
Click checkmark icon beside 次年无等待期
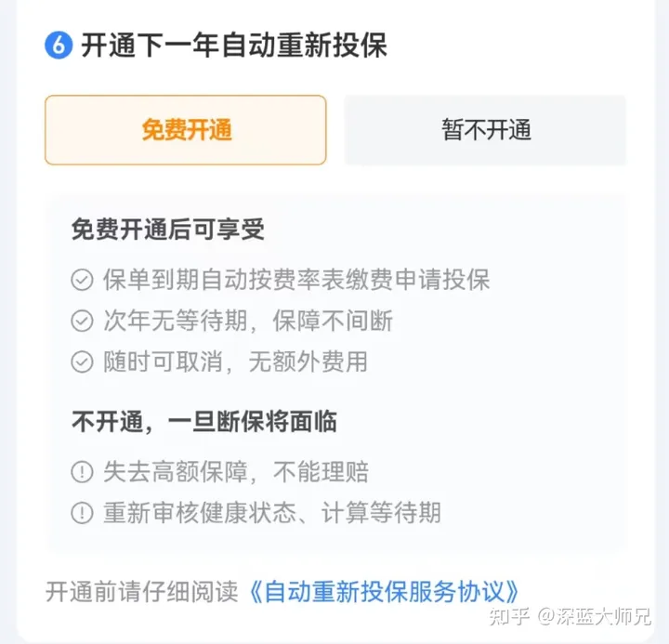click(82, 321)
